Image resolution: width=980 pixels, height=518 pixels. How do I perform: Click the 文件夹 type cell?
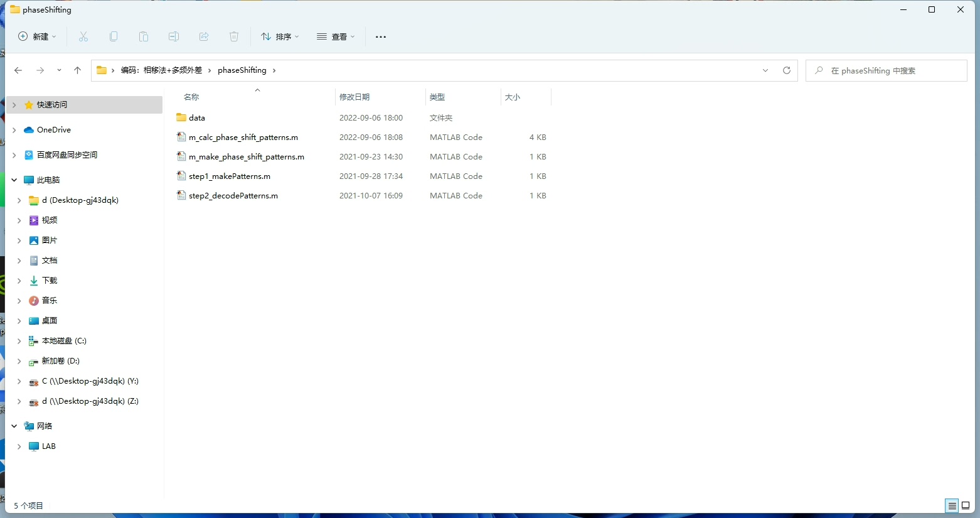[x=441, y=117]
